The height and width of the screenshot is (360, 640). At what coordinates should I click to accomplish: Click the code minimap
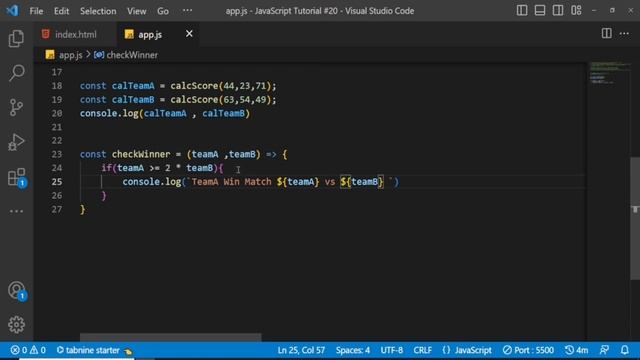(x=608, y=73)
